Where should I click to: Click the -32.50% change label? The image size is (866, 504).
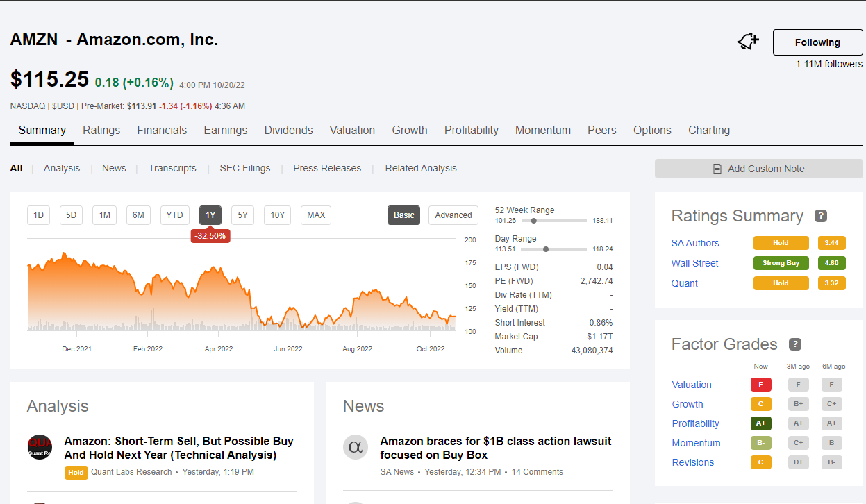click(210, 236)
